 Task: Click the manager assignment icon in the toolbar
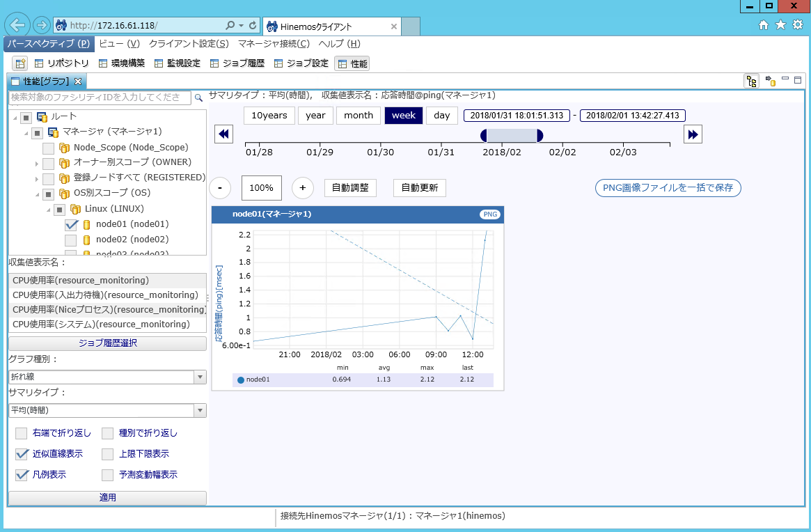[x=769, y=81]
